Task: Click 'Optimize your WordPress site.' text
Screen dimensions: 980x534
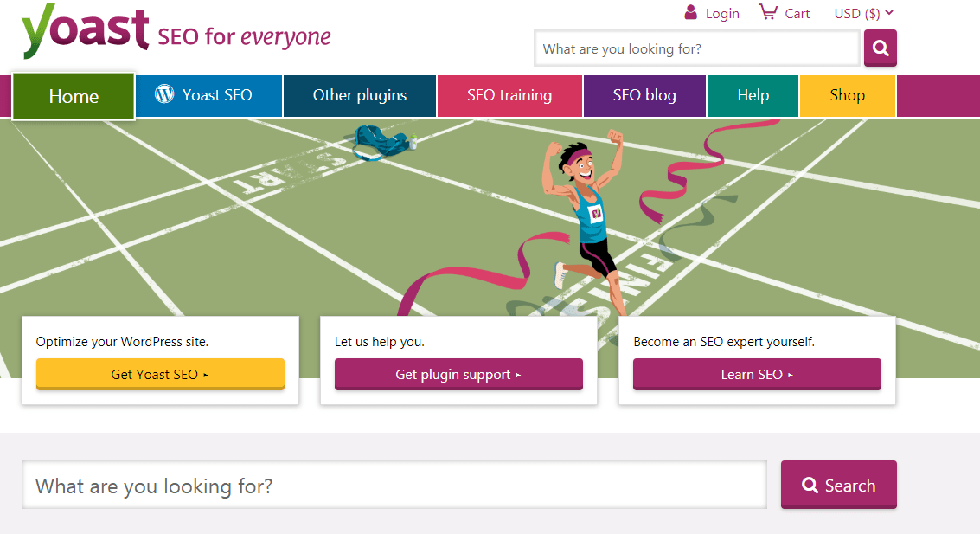Action: [x=122, y=341]
